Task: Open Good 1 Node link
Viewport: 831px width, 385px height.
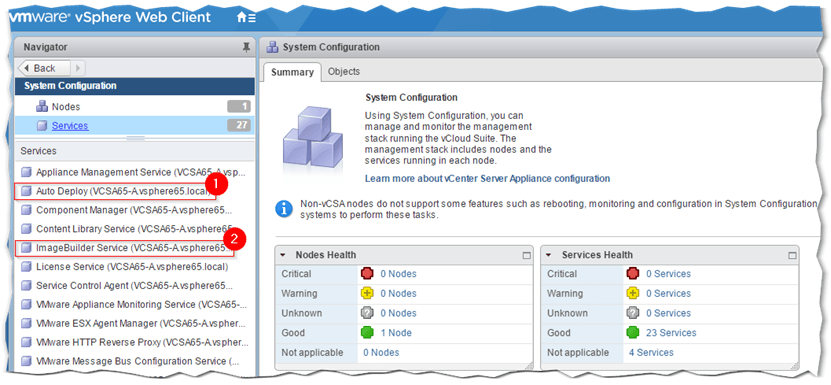Action: click(396, 333)
